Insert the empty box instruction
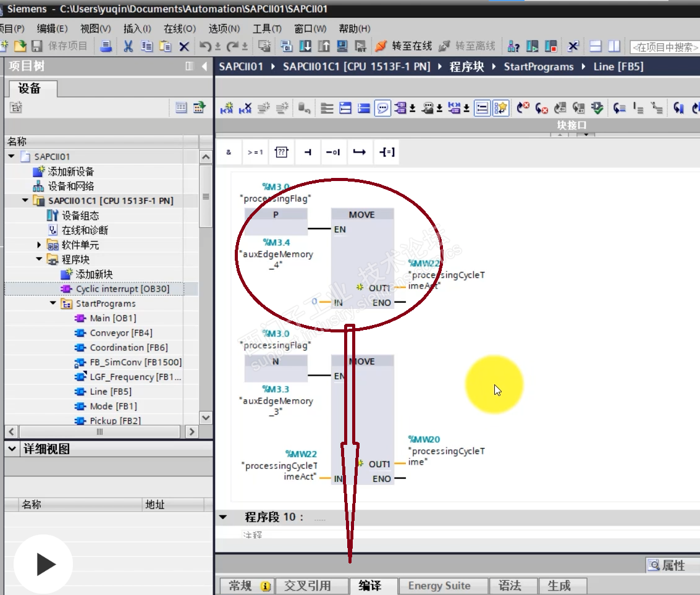The height and width of the screenshot is (595, 700). (281, 152)
